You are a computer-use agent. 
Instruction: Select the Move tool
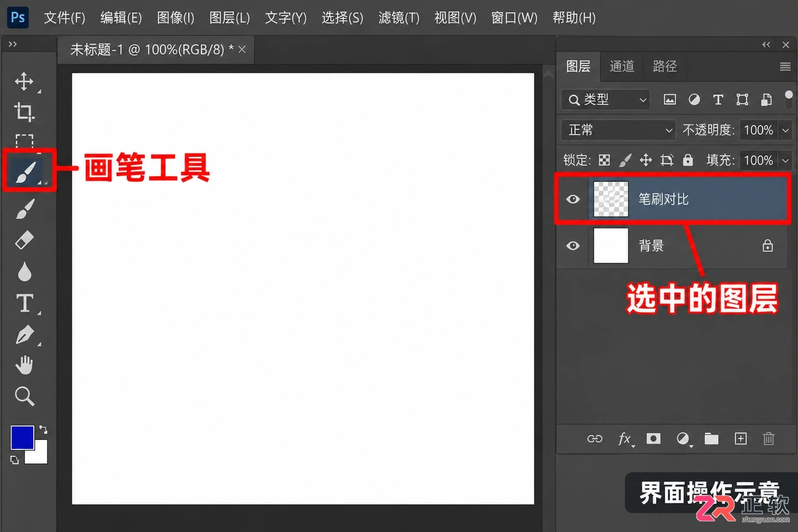point(24,81)
